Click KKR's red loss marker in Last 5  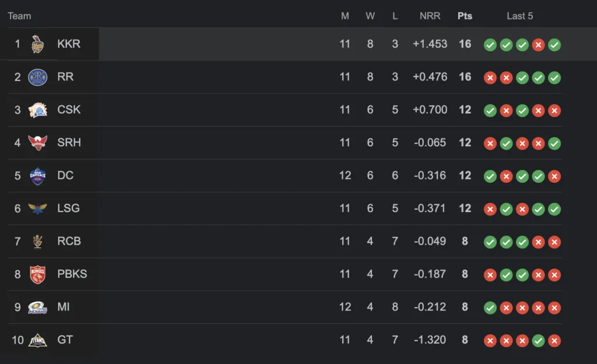point(538,45)
